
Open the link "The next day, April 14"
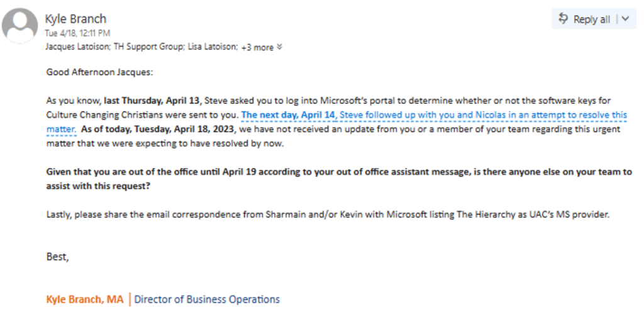pos(288,115)
